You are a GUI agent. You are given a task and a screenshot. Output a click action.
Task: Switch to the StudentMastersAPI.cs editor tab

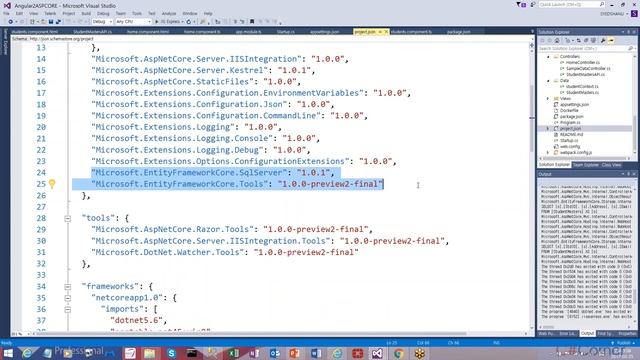coord(93,31)
